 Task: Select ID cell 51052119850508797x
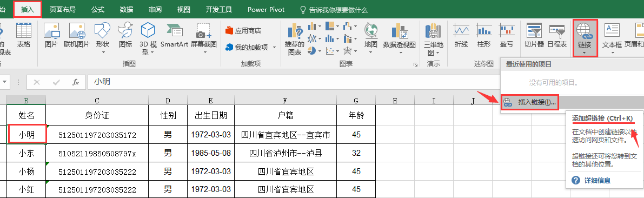point(97,153)
